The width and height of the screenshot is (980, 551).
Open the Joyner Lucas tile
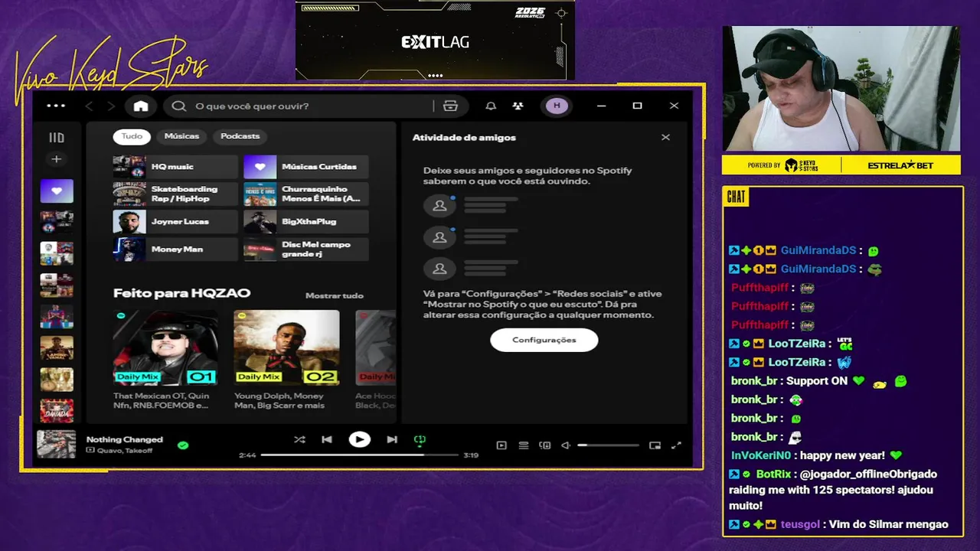pos(175,222)
